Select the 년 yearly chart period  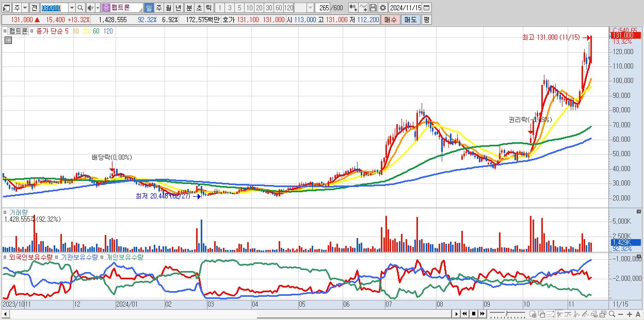[178, 8]
